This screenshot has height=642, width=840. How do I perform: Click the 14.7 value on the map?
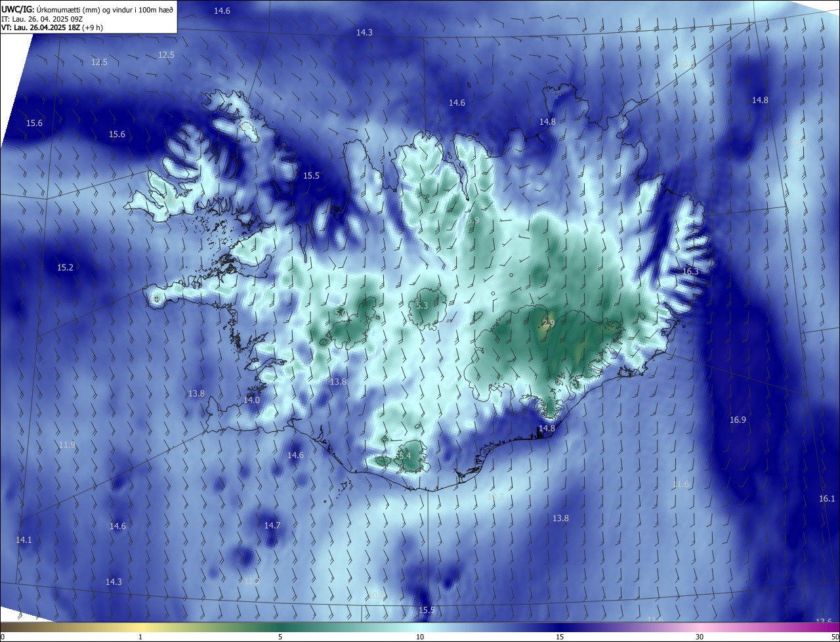pos(272,525)
